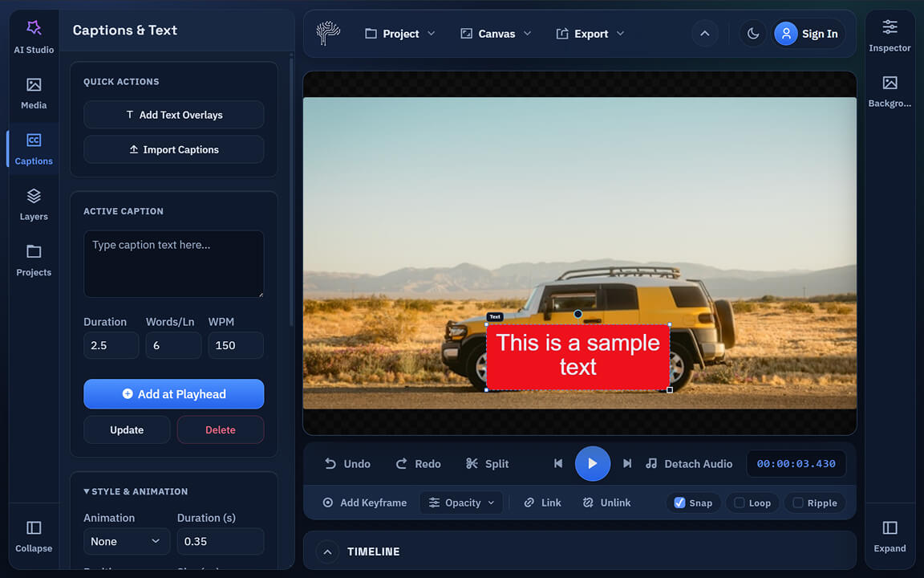The width and height of the screenshot is (924, 578).
Task: Open the Layers panel
Action: coord(33,203)
